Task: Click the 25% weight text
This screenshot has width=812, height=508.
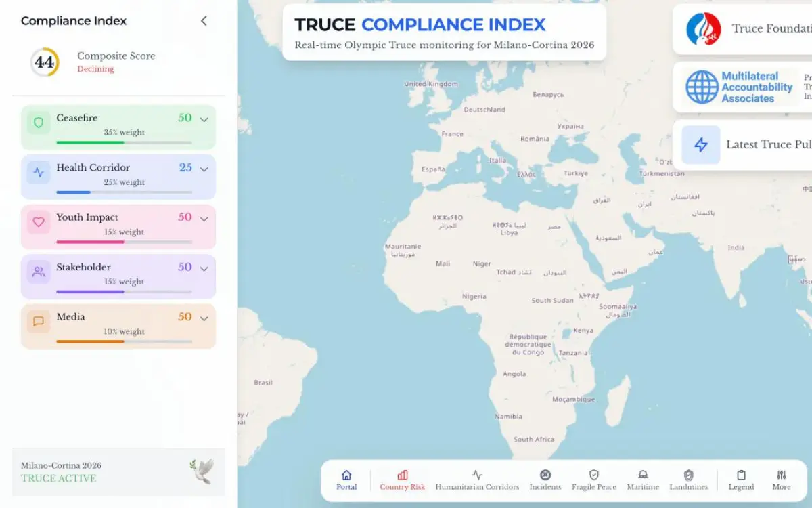Action: [124, 182]
